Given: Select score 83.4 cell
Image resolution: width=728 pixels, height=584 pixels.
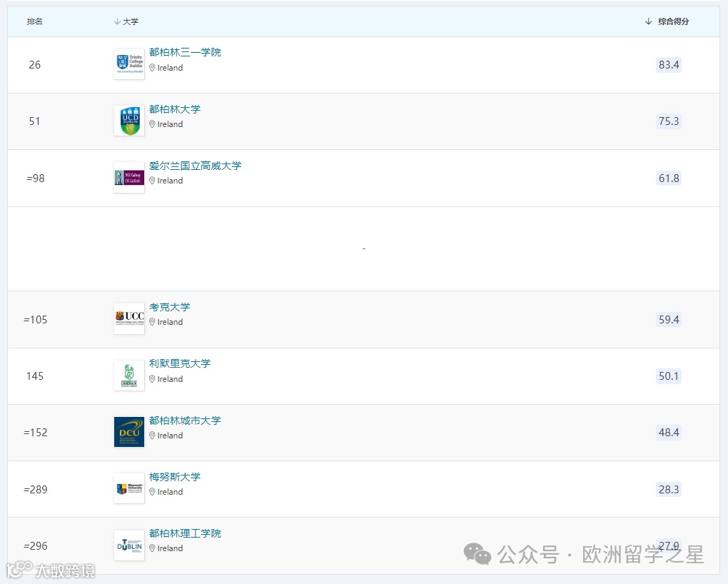Looking at the screenshot, I should click(x=669, y=64).
